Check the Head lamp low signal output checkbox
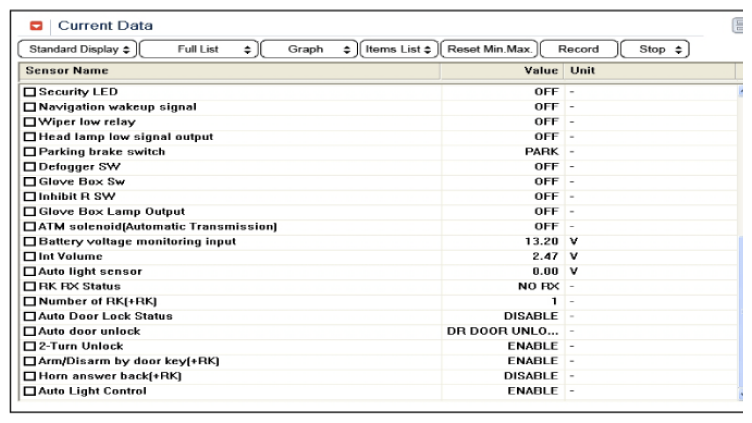Viewport: 752px width, 423px height. point(30,137)
